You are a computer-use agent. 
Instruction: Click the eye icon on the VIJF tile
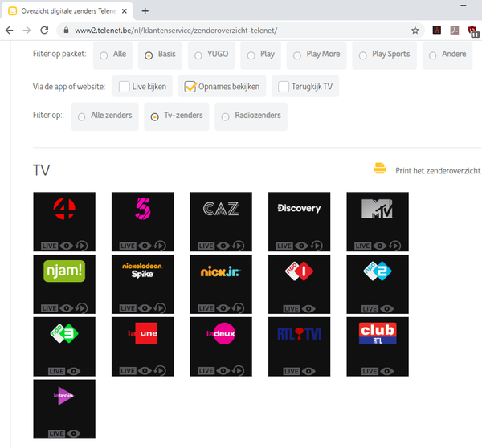[x=145, y=246]
